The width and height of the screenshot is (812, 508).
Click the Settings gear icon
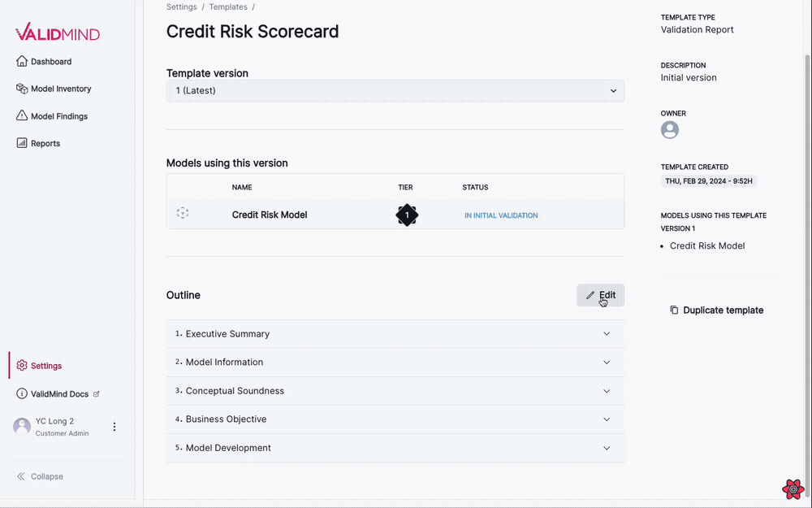point(22,366)
